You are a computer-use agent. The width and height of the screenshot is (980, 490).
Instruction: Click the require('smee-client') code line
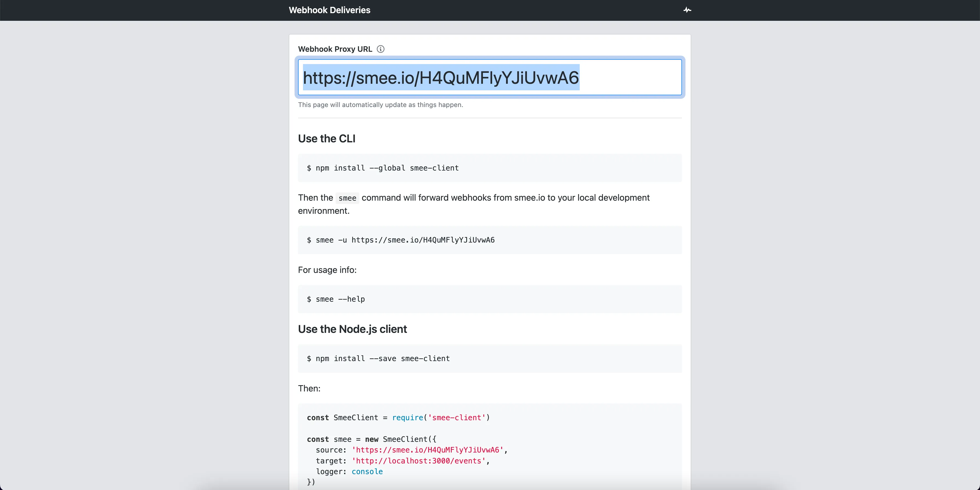click(441, 418)
